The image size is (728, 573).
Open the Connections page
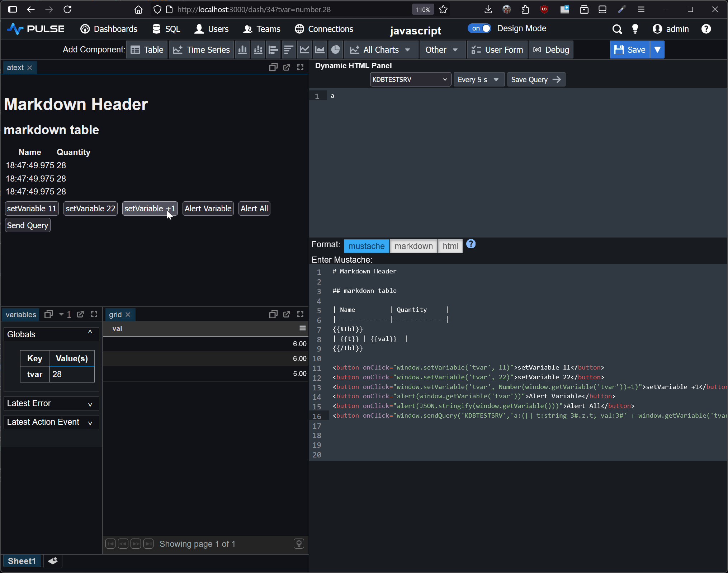click(324, 29)
